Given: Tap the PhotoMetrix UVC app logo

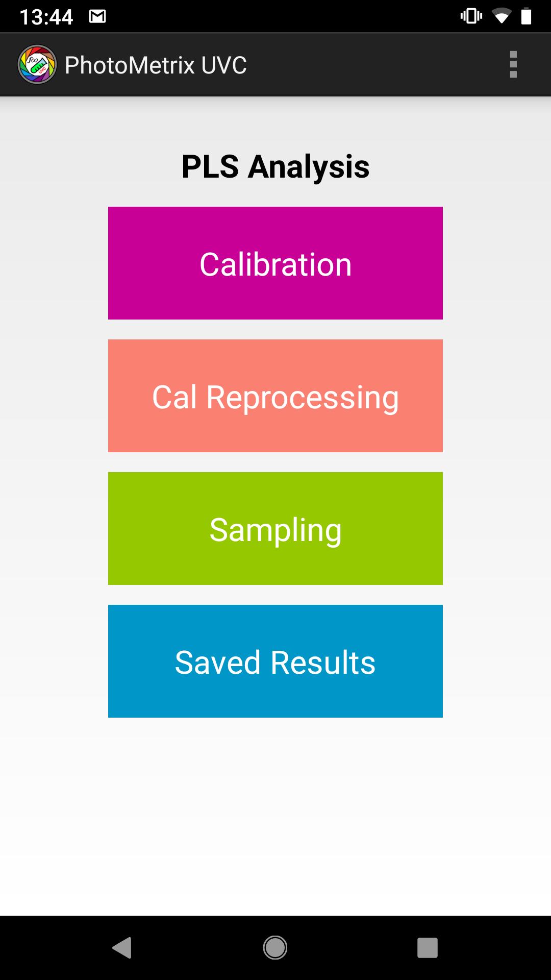Looking at the screenshot, I should tap(37, 65).
